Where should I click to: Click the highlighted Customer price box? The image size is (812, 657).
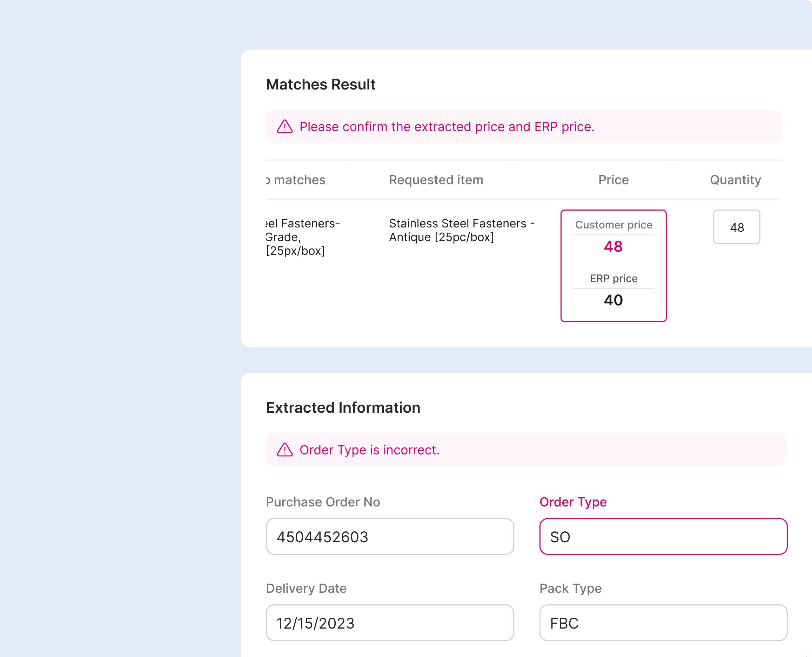tap(613, 265)
